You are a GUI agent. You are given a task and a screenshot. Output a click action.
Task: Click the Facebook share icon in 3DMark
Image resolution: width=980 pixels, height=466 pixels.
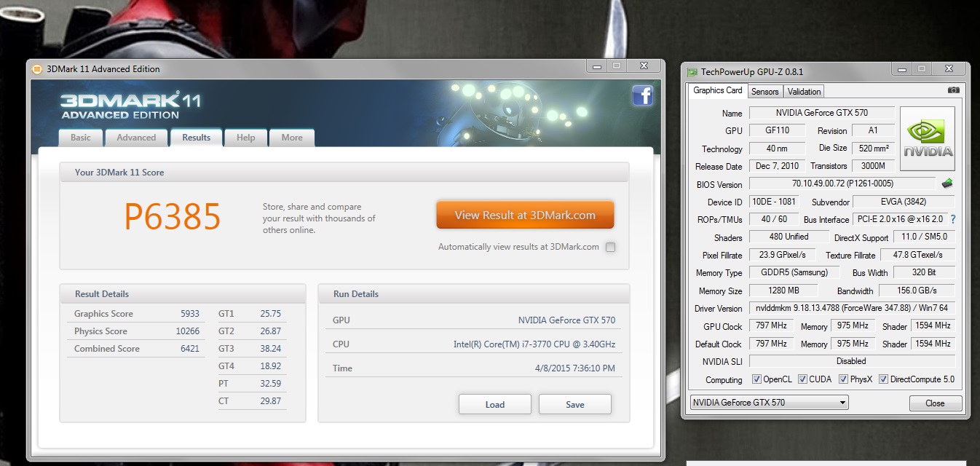(x=642, y=95)
